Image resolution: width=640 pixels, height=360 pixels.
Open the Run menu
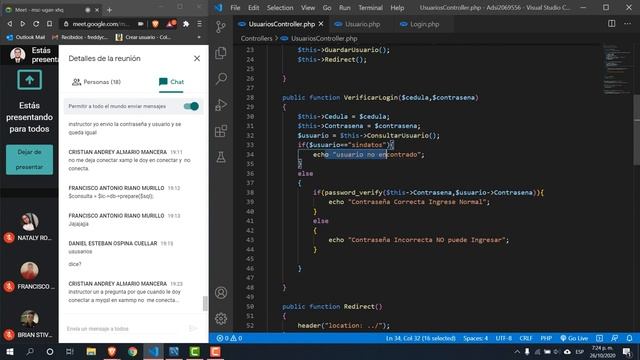pyautogui.click(x=344, y=8)
